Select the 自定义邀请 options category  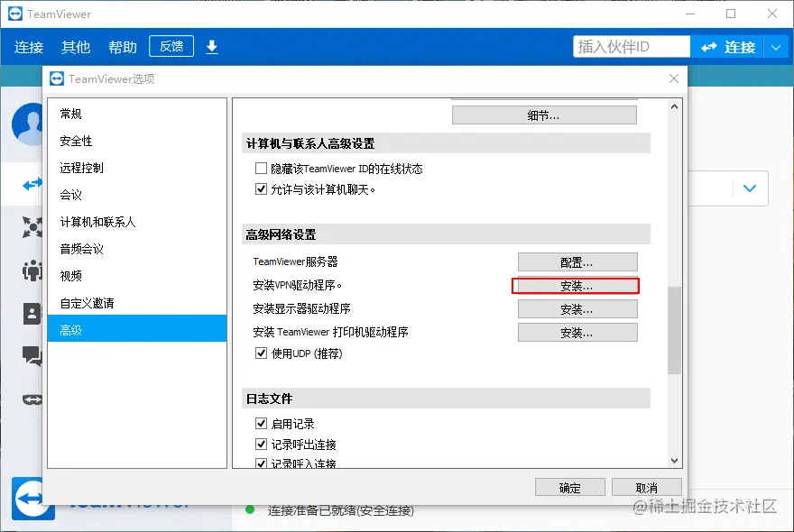tap(137, 303)
